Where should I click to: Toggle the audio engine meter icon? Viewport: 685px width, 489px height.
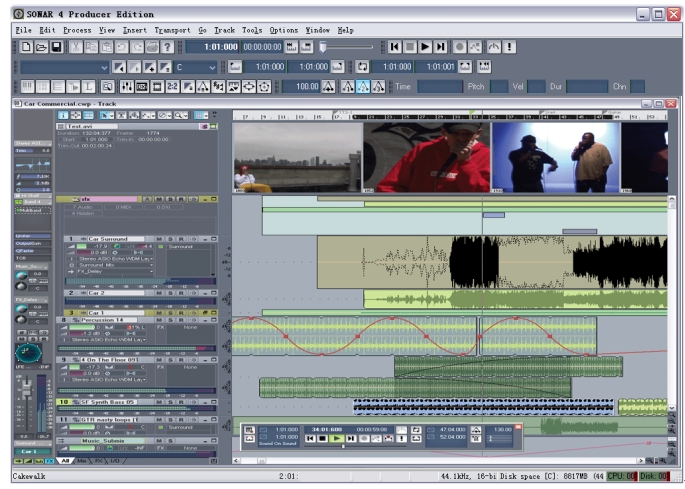tap(494, 47)
